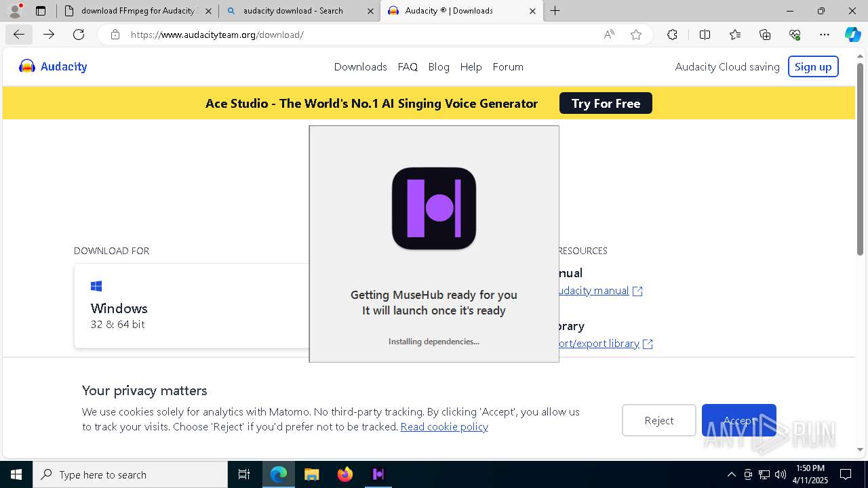
Task: Open the network status tray icon
Action: pyautogui.click(x=764, y=474)
